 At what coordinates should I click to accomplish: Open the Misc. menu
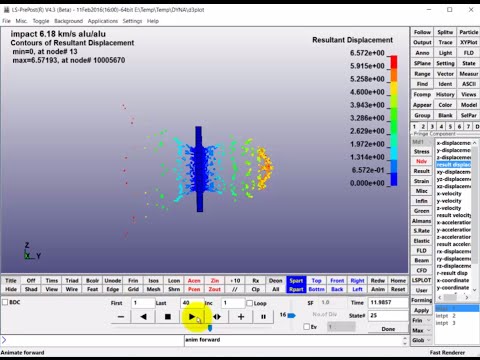coord(21,21)
